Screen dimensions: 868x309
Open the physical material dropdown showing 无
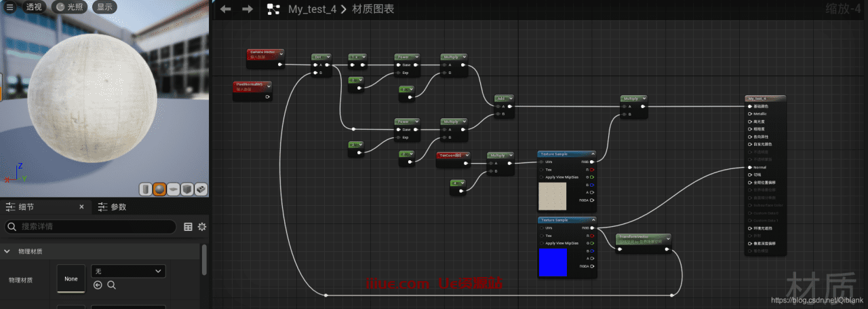[x=128, y=271]
